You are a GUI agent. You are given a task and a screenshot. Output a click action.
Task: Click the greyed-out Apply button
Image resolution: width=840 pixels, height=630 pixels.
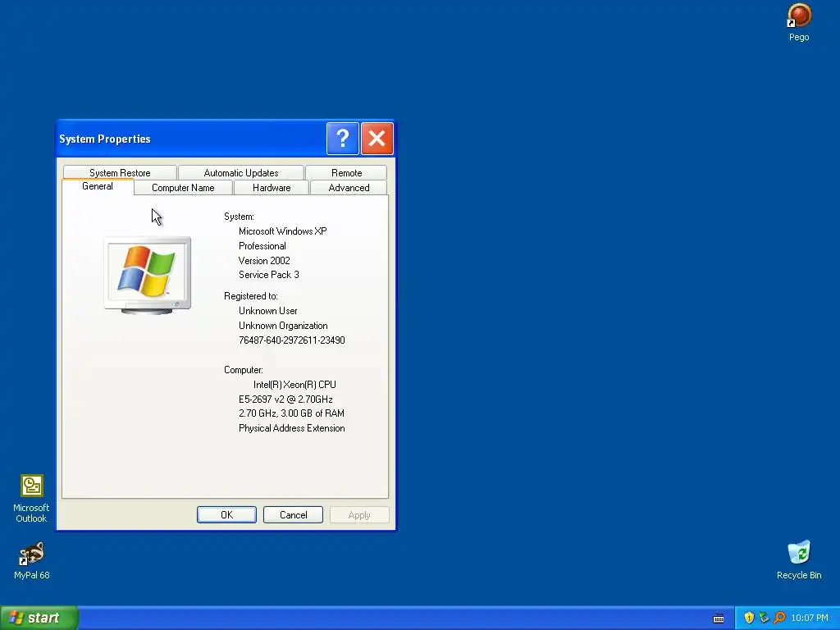tap(359, 515)
